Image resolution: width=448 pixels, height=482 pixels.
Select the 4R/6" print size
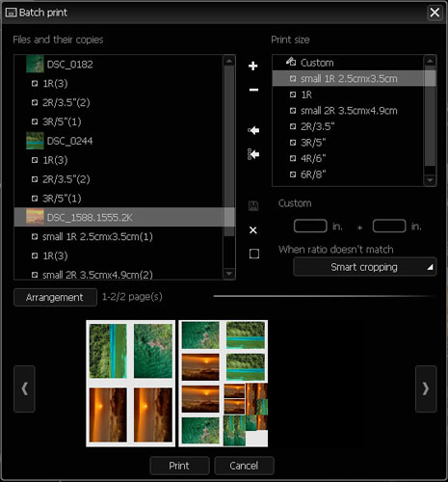[348, 158]
